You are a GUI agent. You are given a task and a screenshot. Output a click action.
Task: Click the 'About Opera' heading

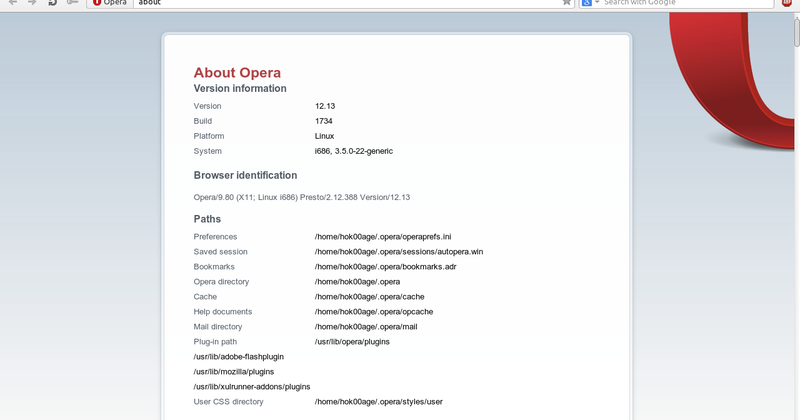pyautogui.click(x=237, y=72)
